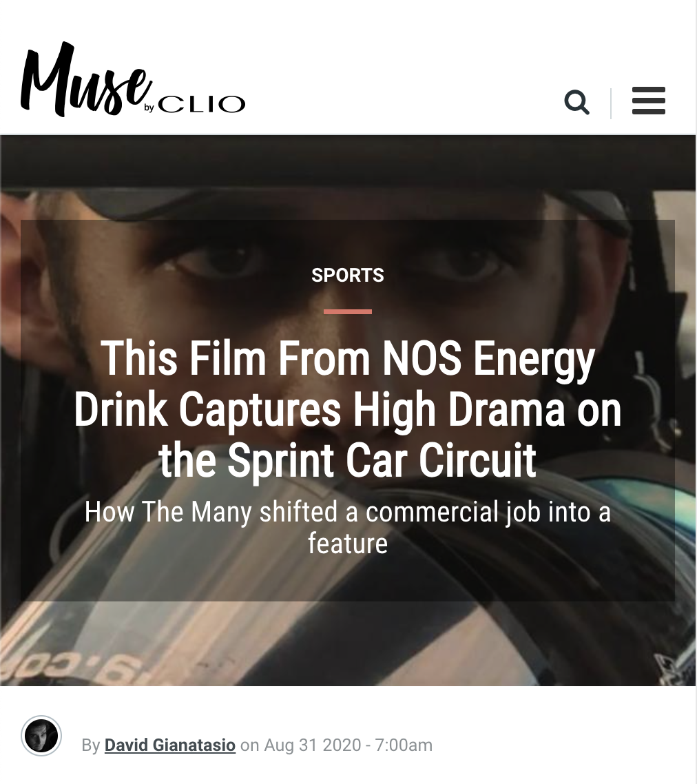
Task: Open the hamburger menu
Action: pos(649,101)
